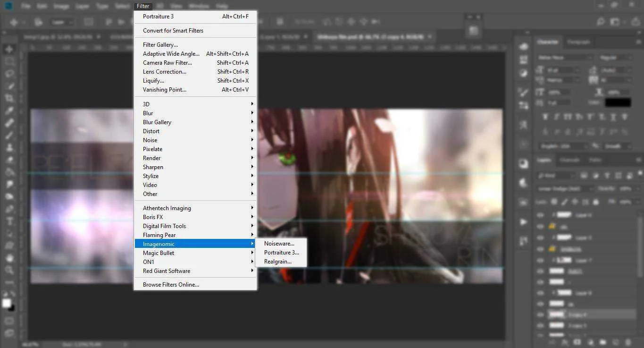Open Vanishing Point filter
644x348 pixels.
[195, 90]
